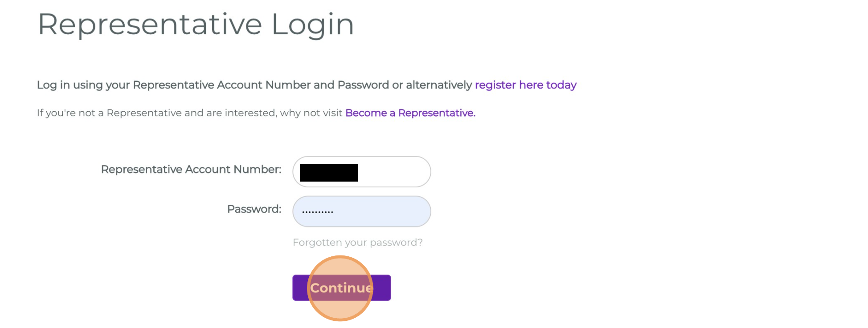
Task: Focus the Representative Account Number field
Action: tap(392, 172)
